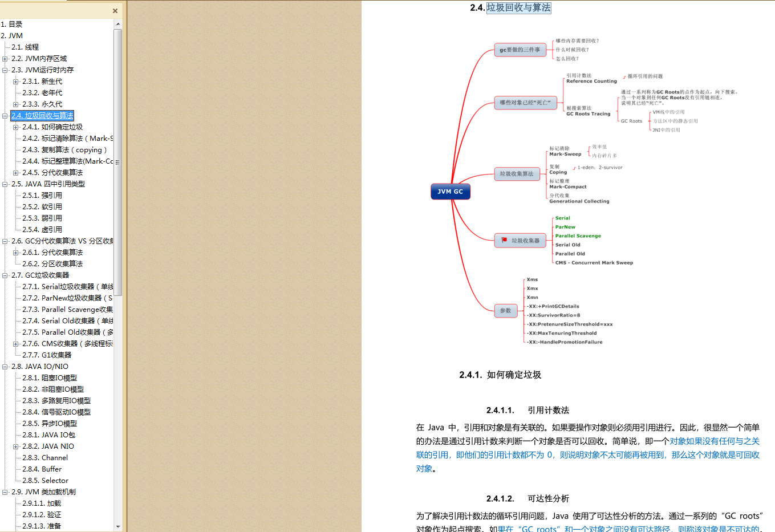The image size is (775, 532).
Task: Click the highlighted heading "垃圾回收与算法"
Action: (520, 7)
